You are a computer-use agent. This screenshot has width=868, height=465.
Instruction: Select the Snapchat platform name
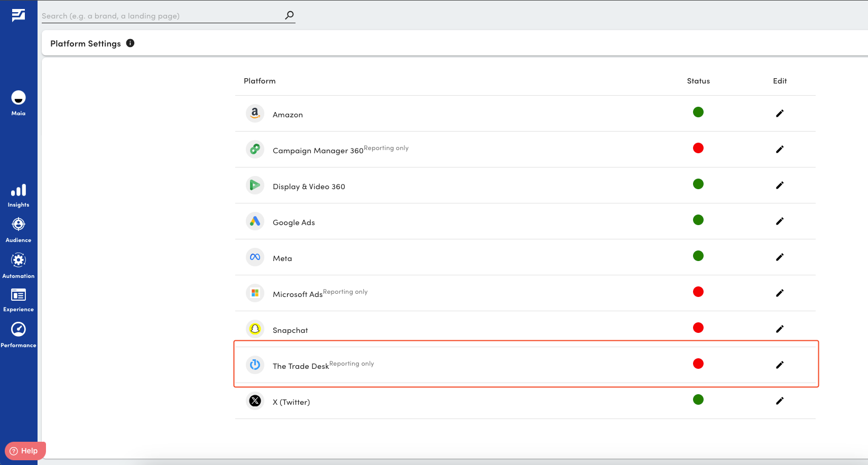pyautogui.click(x=290, y=330)
